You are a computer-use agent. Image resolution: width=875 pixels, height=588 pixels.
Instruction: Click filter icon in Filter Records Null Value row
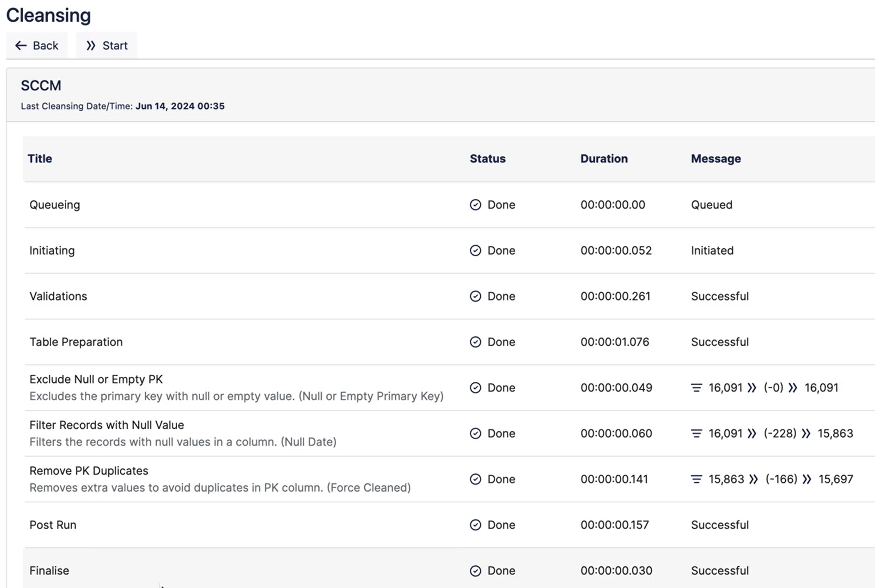click(x=696, y=434)
